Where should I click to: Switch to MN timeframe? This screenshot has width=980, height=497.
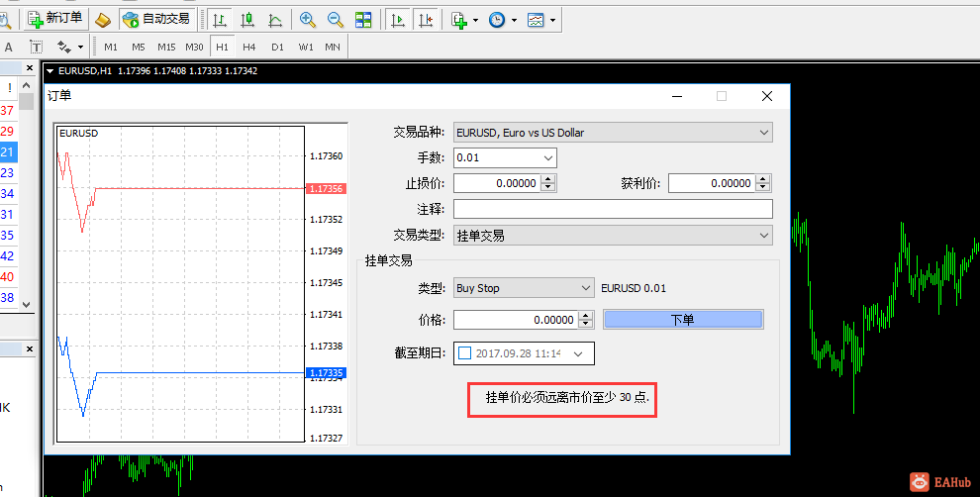[x=333, y=47]
